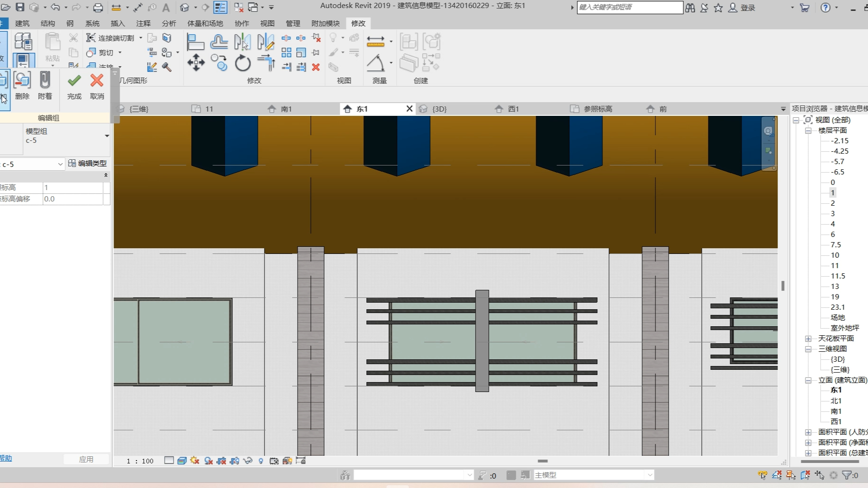Toggle Select Links in status bar

762,475
